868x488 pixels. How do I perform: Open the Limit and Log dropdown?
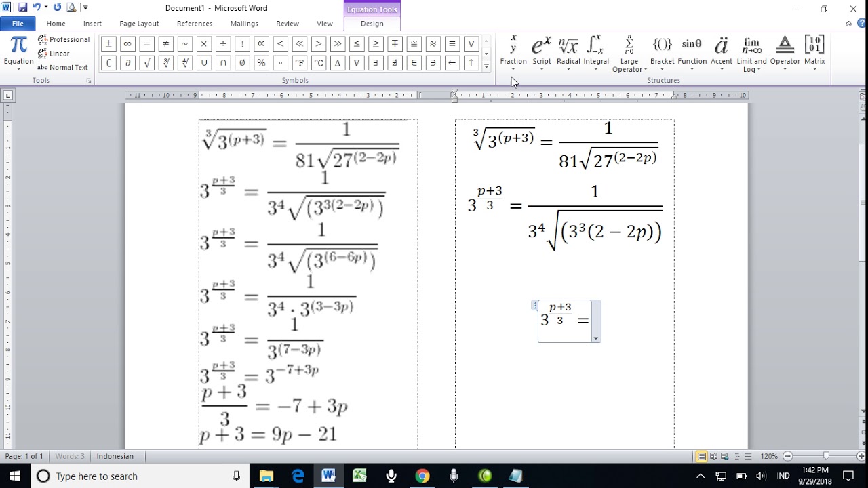click(751, 53)
